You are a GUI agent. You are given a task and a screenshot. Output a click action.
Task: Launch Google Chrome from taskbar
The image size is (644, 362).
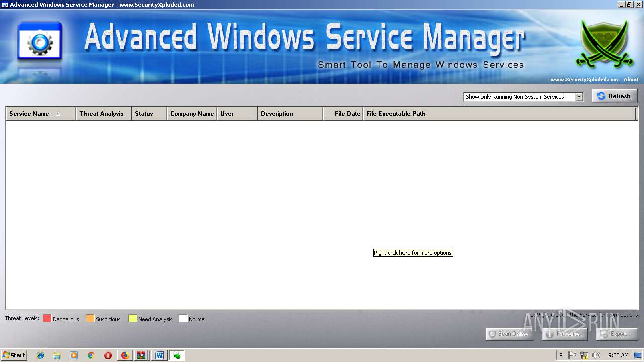pos(91,355)
